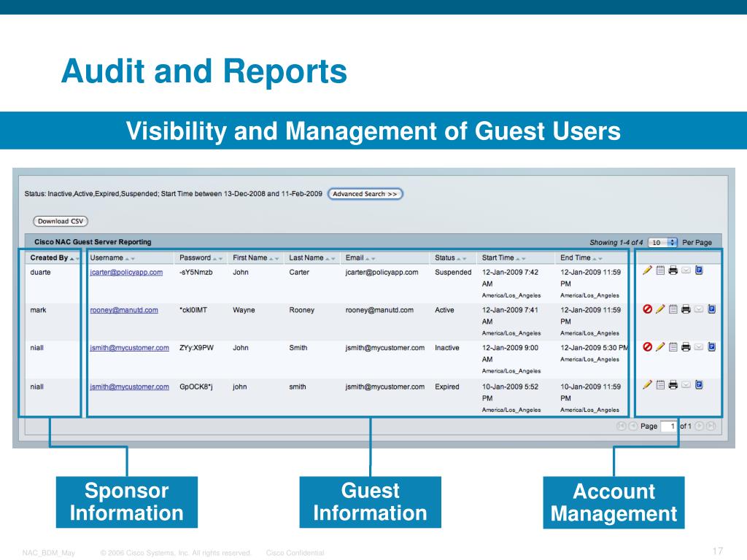Screen dimensions: 747x560
Task: Go to first page in pagination
Action: (622, 426)
